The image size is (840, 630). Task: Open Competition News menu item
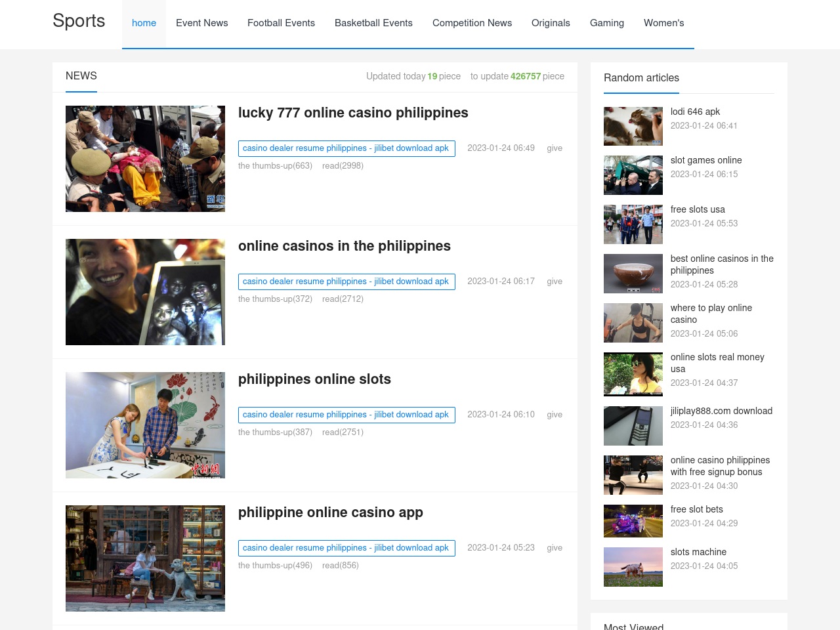(472, 23)
